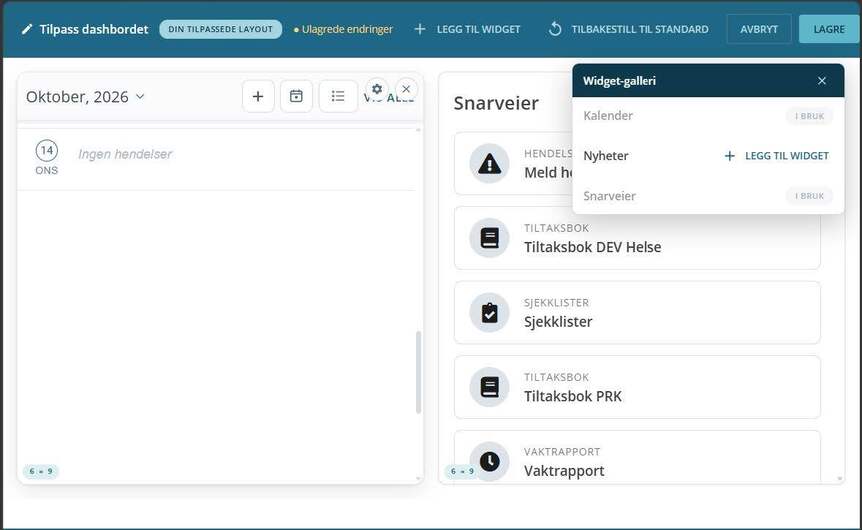The width and height of the screenshot is (862, 530).
Task: Save the dashboard layout with LAGRE
Action: pos(829,29)
